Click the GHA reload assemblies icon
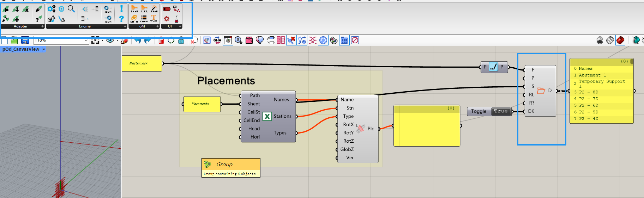The image size is (644, 198). click(x=217, y=41)
